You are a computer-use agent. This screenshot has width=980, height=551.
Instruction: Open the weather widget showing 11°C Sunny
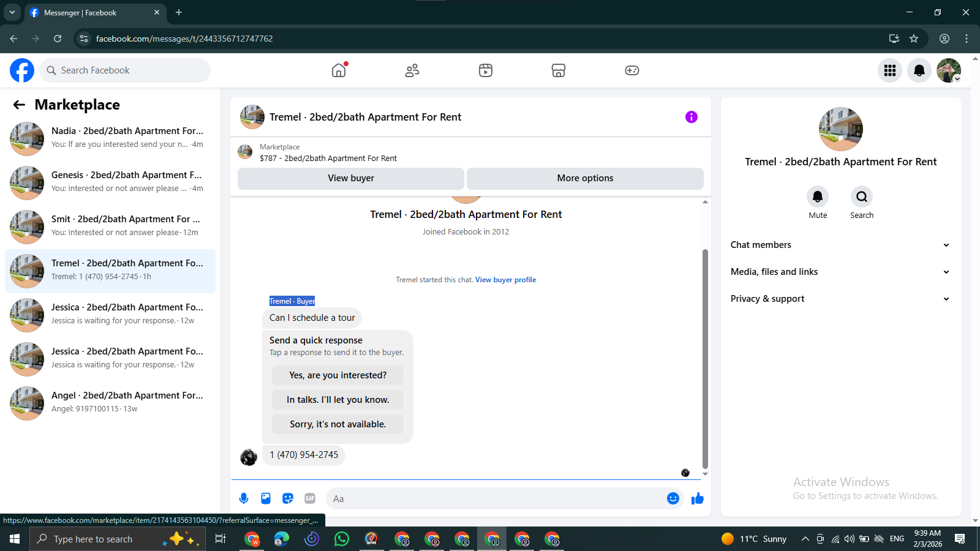tap(754, 539)
